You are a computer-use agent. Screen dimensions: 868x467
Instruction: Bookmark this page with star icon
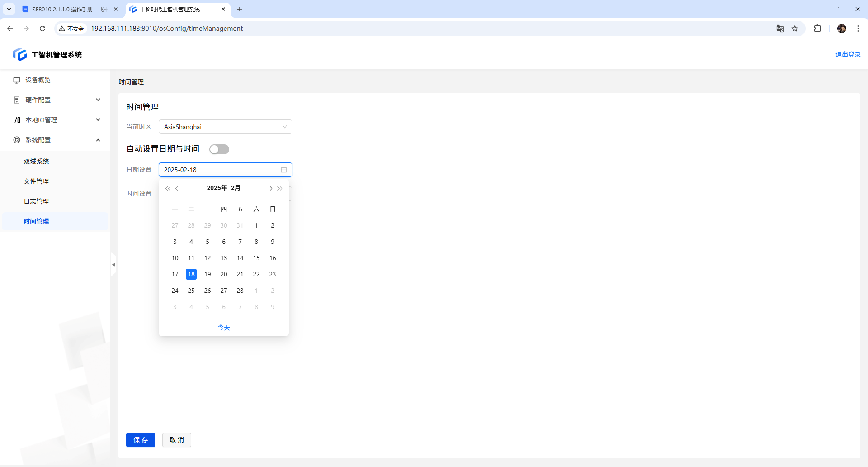pos(795,29)
